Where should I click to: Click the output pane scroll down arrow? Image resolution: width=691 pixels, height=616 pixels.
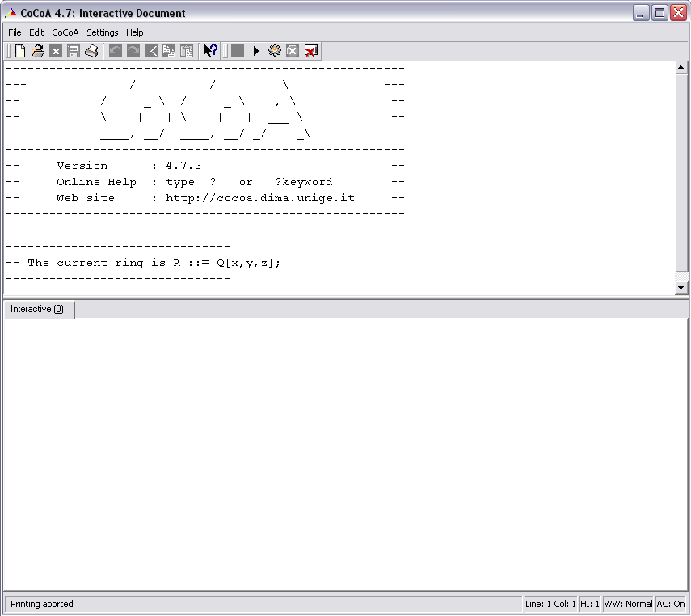[x=680, y=288]
